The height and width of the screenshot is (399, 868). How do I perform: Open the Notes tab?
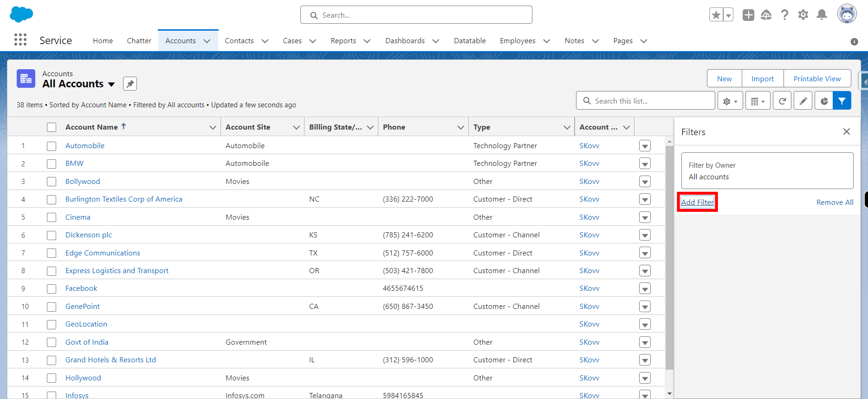[574, 41]
